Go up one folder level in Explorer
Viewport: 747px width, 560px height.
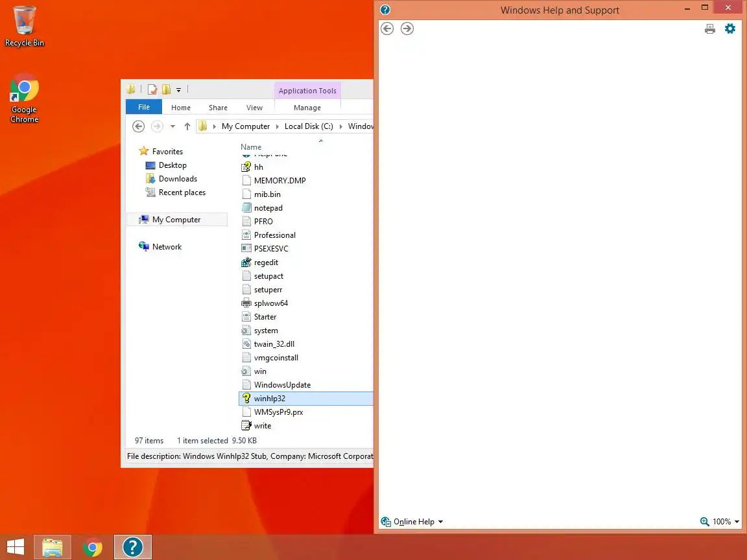tap(187, 126)
